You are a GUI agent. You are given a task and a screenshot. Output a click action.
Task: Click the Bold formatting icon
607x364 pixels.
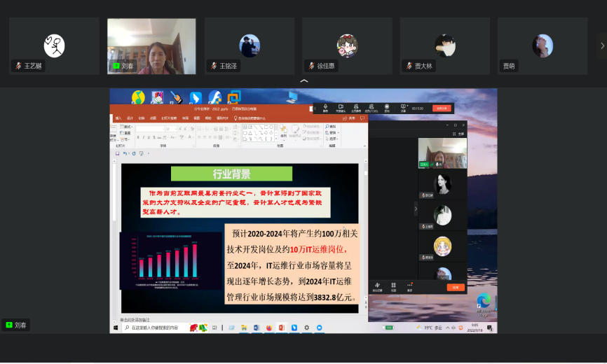[139, 138]
